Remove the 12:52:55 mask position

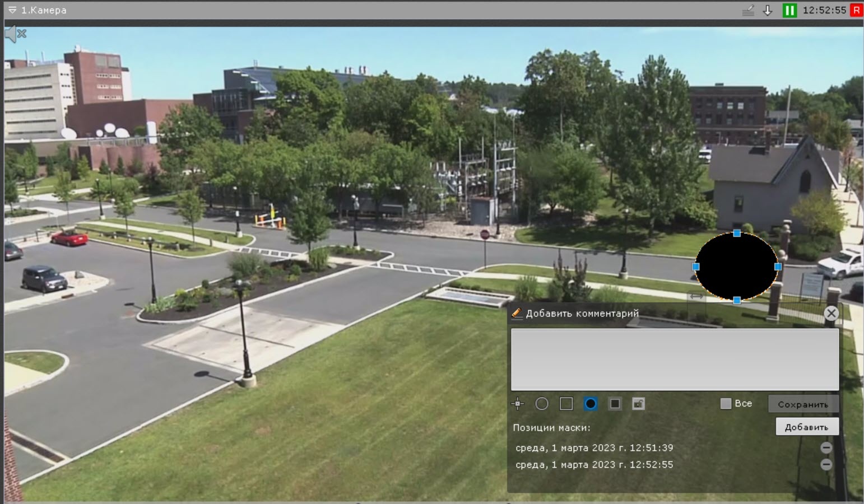826,464
